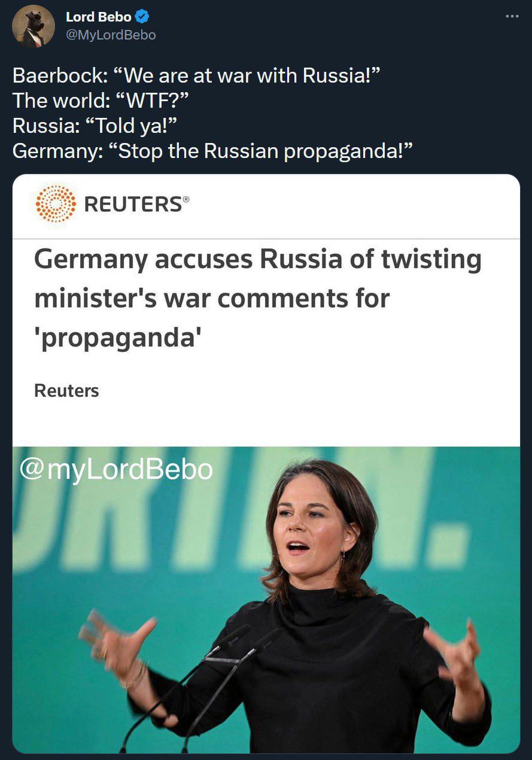The width and height of the screenshot is (532, 760).
Task: Click the REUTERS wordmark
Action: click(x=133, y=205)
